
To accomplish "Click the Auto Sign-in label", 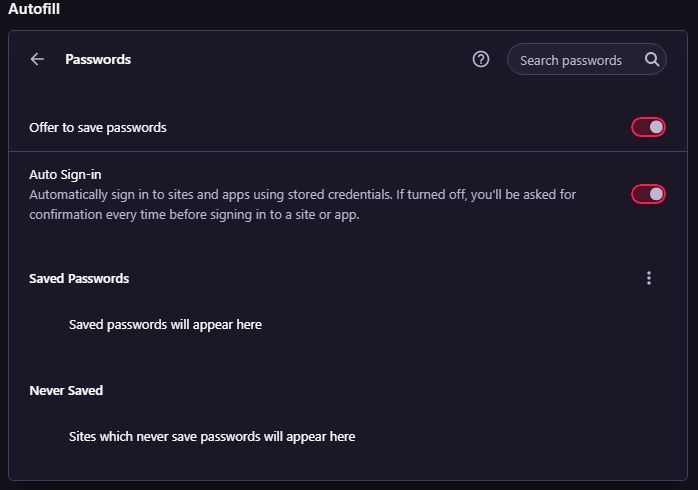I will click(x=65, y=174).
